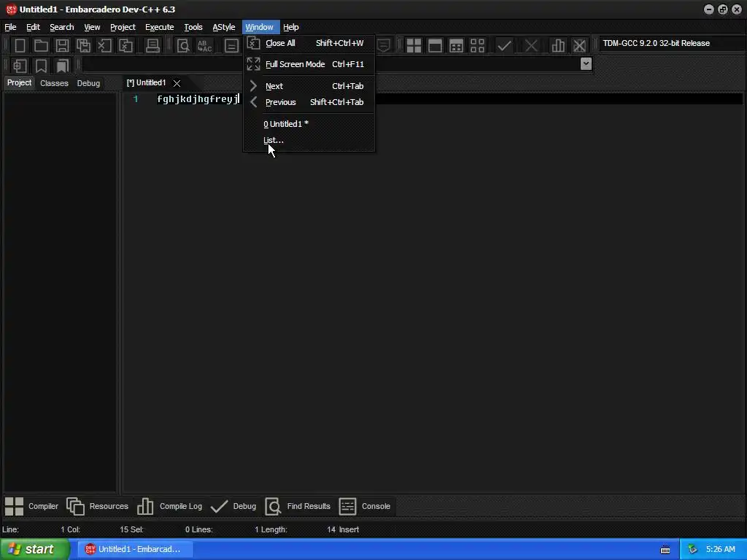The height and width of the screenshot is (560, 747).
Task: Open the Help menu
Action: (290, 27)
